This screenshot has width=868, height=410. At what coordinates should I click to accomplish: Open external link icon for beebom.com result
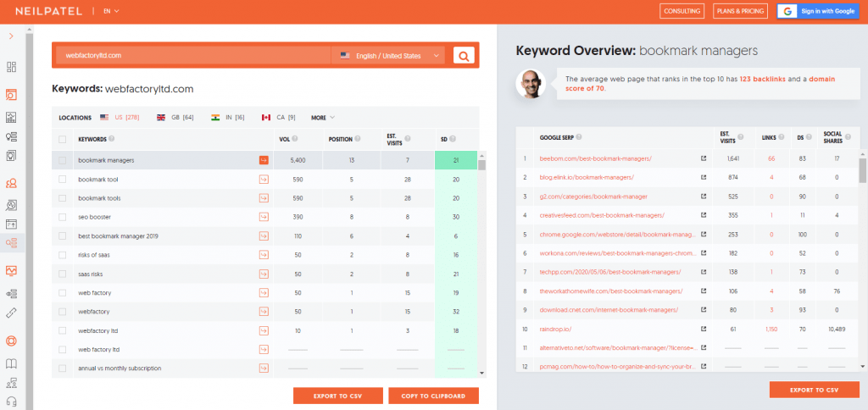point(704,158)
